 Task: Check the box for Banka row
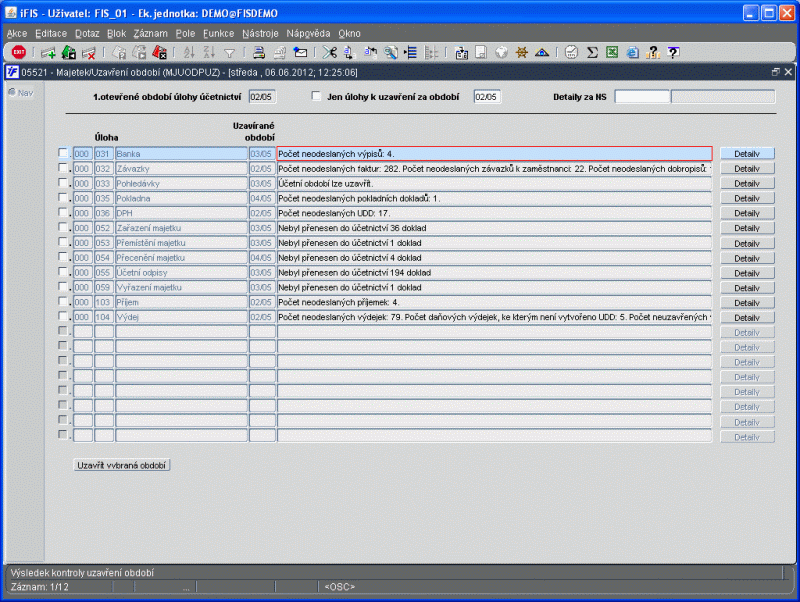pyautogui.click(x=63, y=153)
